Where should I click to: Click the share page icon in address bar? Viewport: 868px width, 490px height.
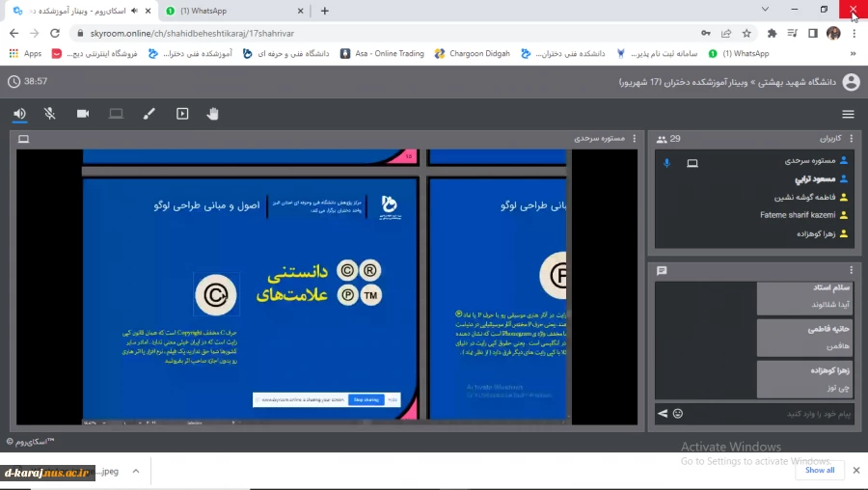(726, 33)
